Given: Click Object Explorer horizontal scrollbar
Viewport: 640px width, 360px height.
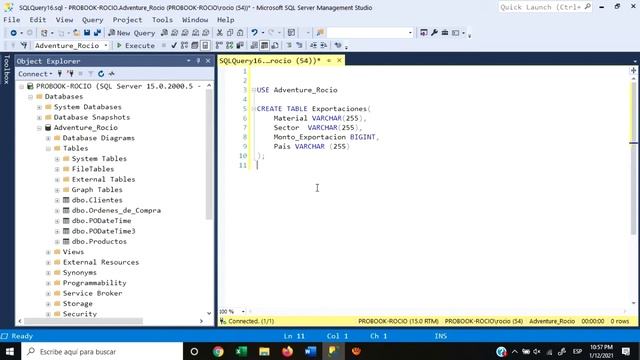Looking at the screenshot, I should tap(84, 321).
